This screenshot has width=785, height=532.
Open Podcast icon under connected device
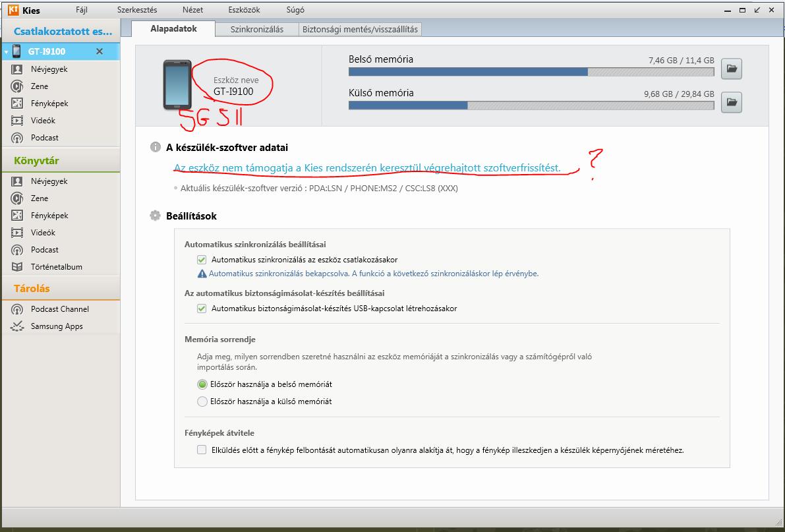click(x=17, y=138)
